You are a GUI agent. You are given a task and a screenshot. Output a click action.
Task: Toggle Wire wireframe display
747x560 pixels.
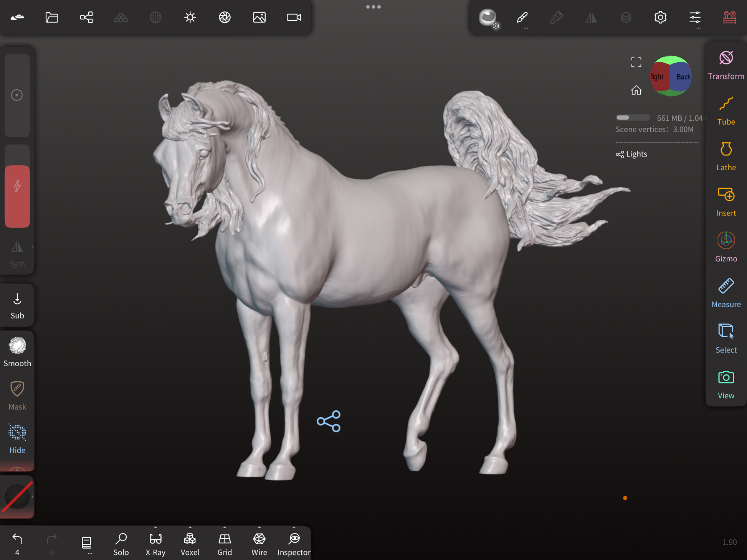point(259,543)
